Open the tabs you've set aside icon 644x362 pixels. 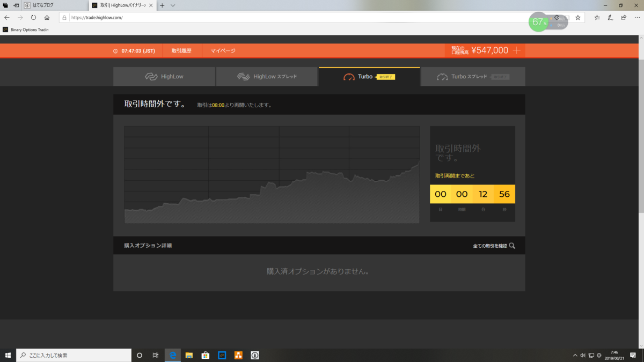click(x=5, y=5)
